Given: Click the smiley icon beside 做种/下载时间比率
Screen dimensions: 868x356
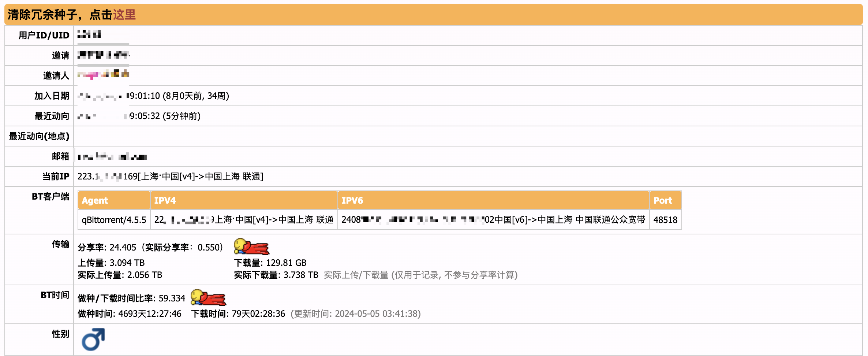Looking at the screenshot, I should (208, 298).
